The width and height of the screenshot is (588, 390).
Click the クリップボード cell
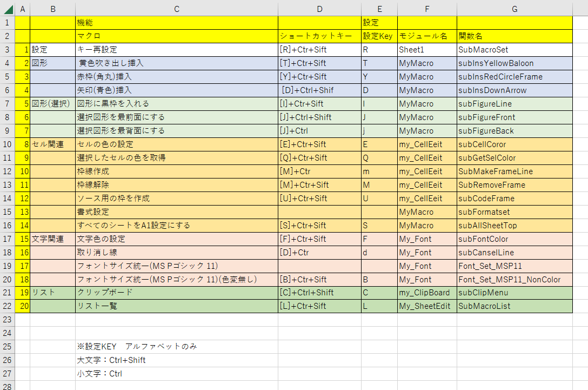point(177,293)
